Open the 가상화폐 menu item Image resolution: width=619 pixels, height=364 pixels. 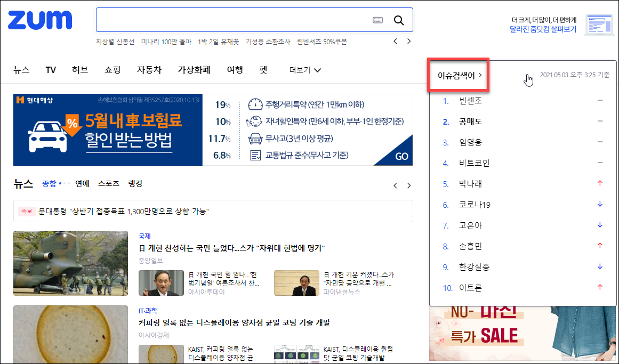pos(194,70)
